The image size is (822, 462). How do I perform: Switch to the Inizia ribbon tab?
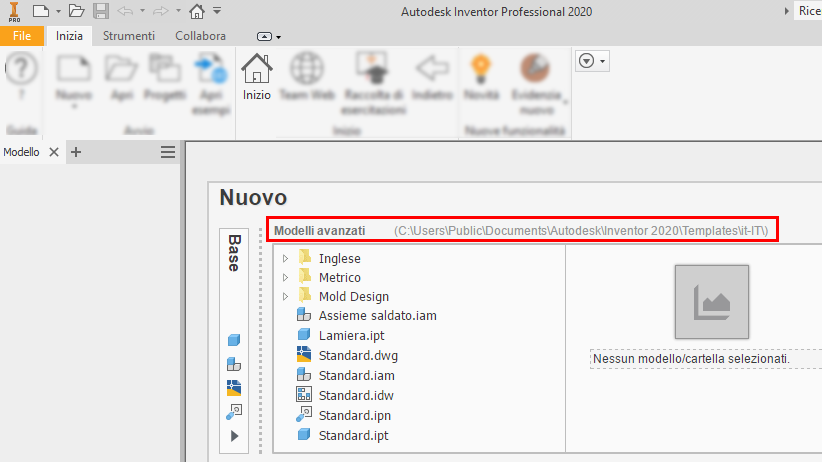69,36
